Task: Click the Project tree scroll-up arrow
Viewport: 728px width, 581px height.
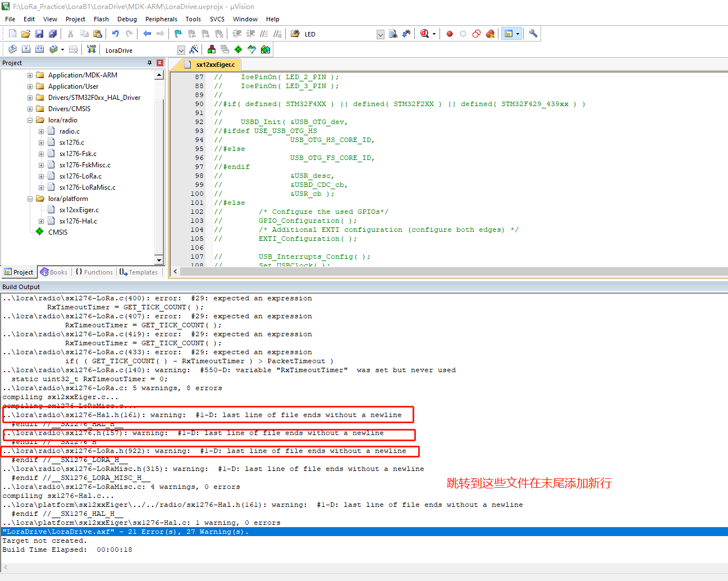Action: tap(159, 75)
